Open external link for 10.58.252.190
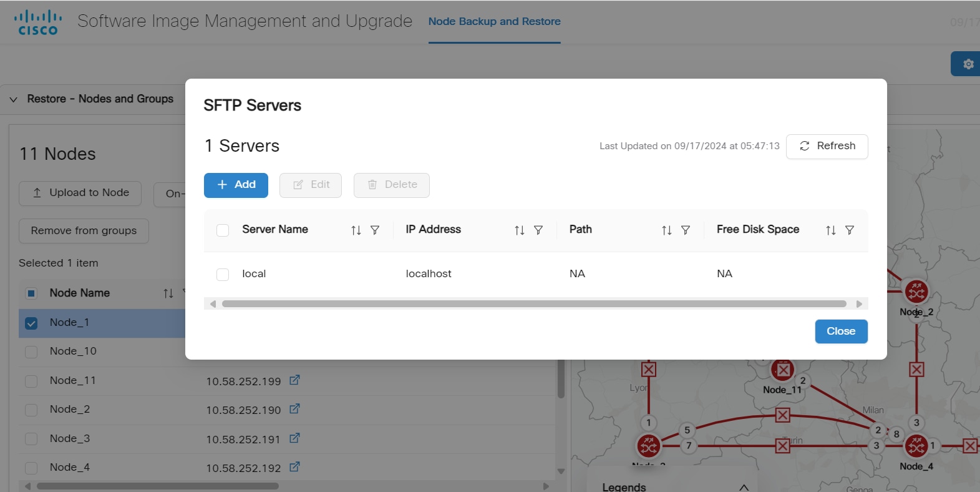Screen dimensions: 980x492 (x=294, y=409)
